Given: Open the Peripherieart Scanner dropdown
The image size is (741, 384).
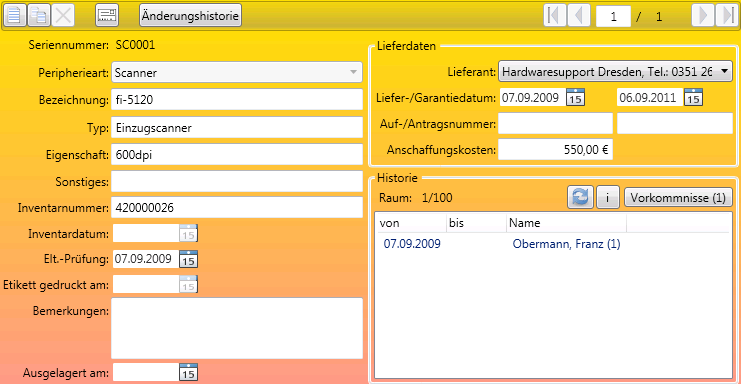Looking at the screenshot, I should click(x=237, y=72).
